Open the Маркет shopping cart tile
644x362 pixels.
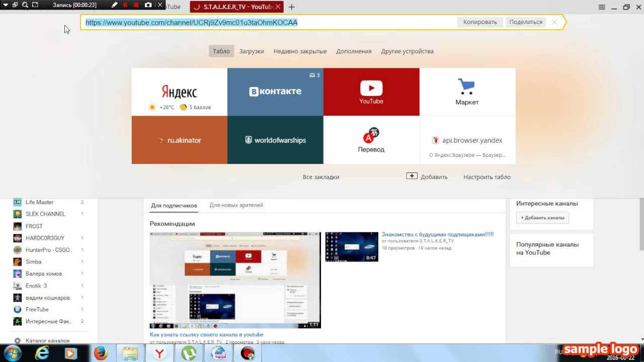[467, 92]
